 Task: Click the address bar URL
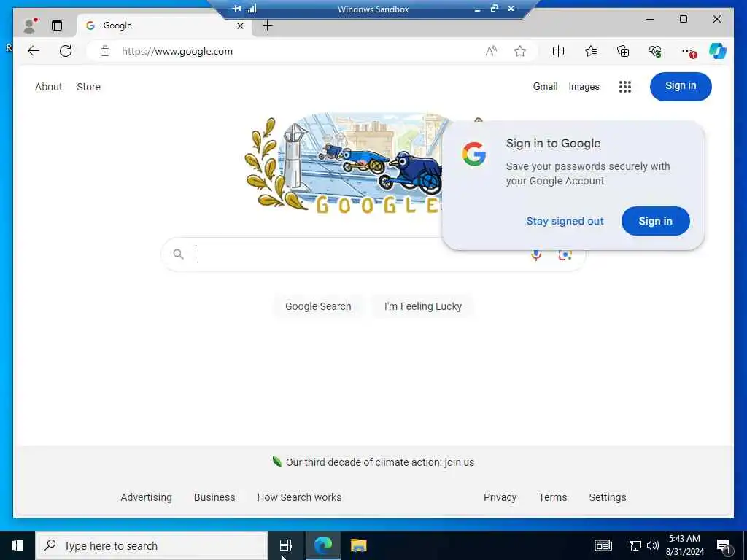[x=177, y=52]
